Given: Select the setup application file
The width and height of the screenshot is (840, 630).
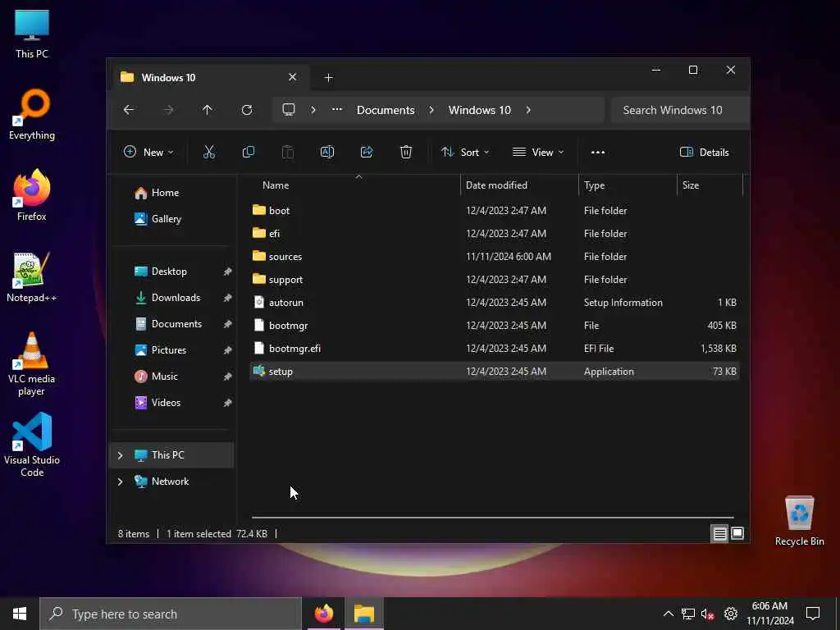Looking at the screenshot, I should [x=495, y=372].
